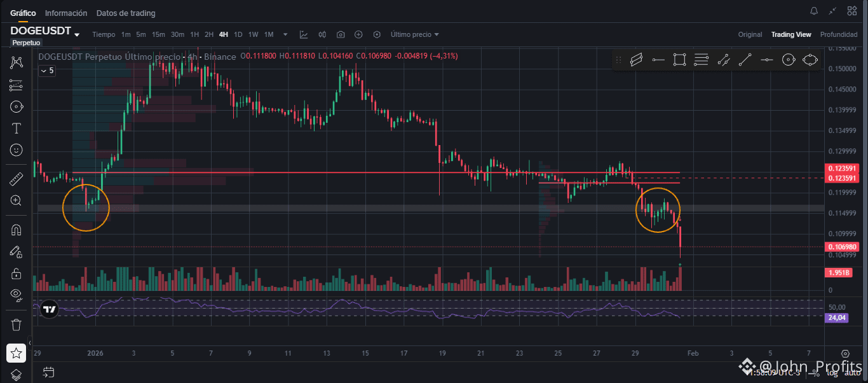Activate the ruler measure tool

pos(17,179)
